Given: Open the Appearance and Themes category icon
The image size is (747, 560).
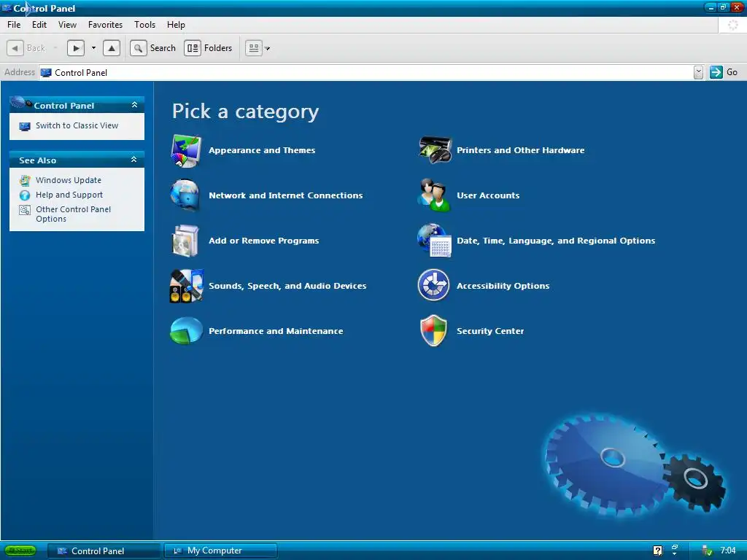Looking at the screenshot, I should [x=186, y=150].
